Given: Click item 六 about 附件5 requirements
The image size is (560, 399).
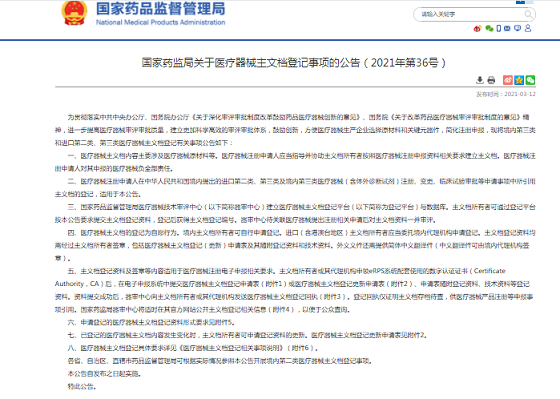Looking at the screenshot, I should point(151,322).
